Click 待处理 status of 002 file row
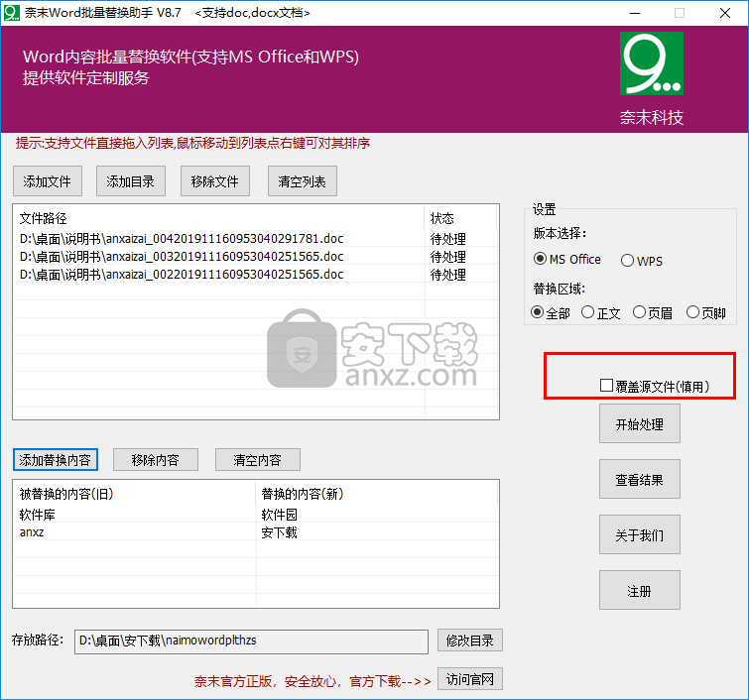Screen dimensions: 749x700 click(448, 275)
